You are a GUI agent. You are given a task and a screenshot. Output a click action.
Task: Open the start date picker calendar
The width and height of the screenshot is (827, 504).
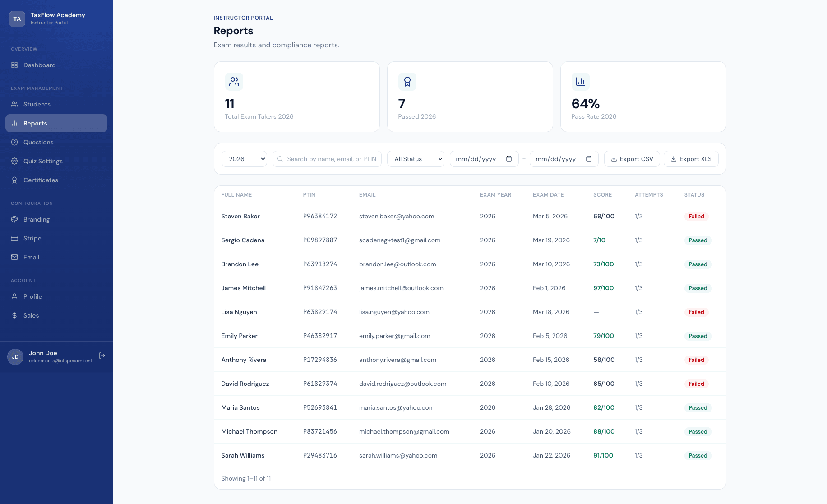(x=509, y=159)
